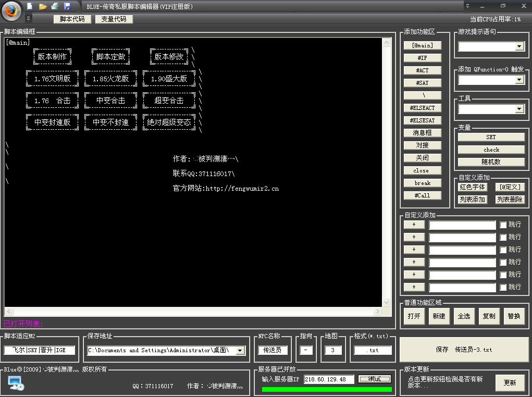Click the floppy disk save icon

coord(67,6)
